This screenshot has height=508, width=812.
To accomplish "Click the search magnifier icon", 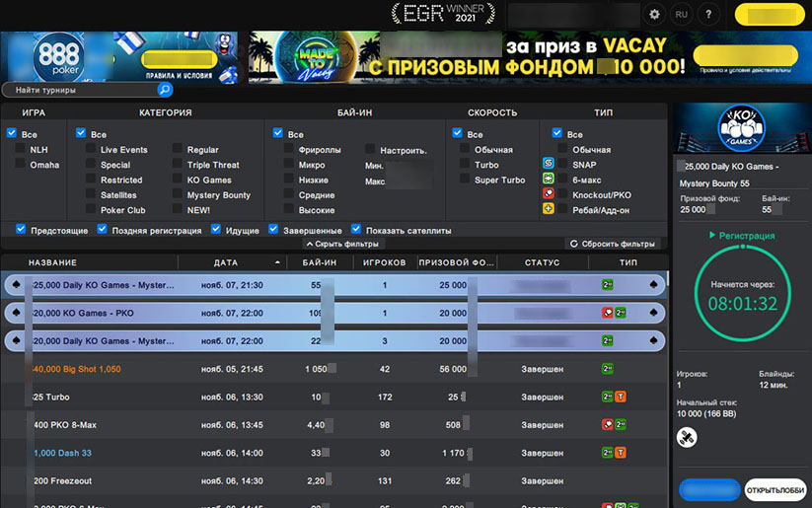I will (165, 90).
